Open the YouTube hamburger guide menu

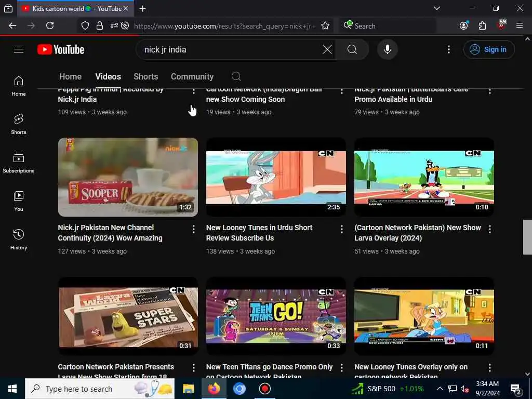click(x=19, y=49)
